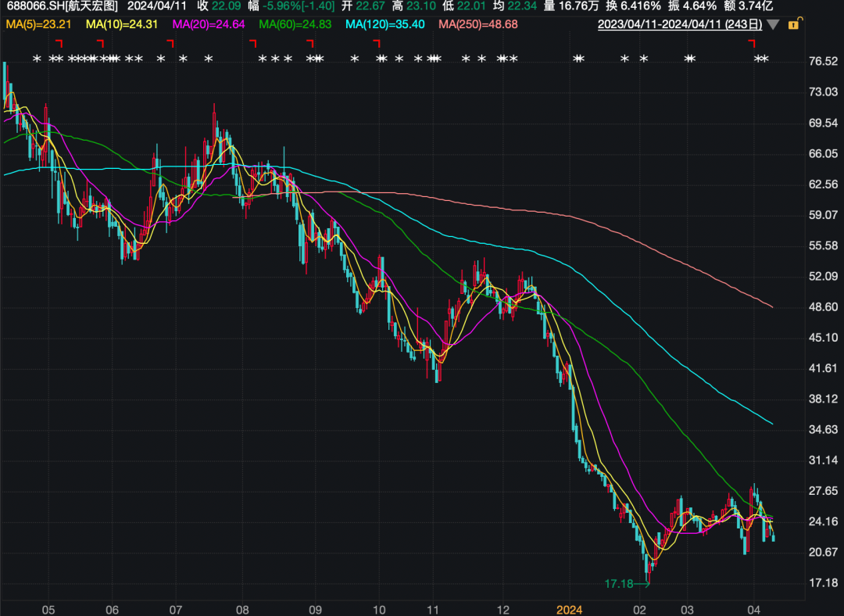
Task: Click the red corner marker above September
Action: pyautogui.click(x=309, y=43)
